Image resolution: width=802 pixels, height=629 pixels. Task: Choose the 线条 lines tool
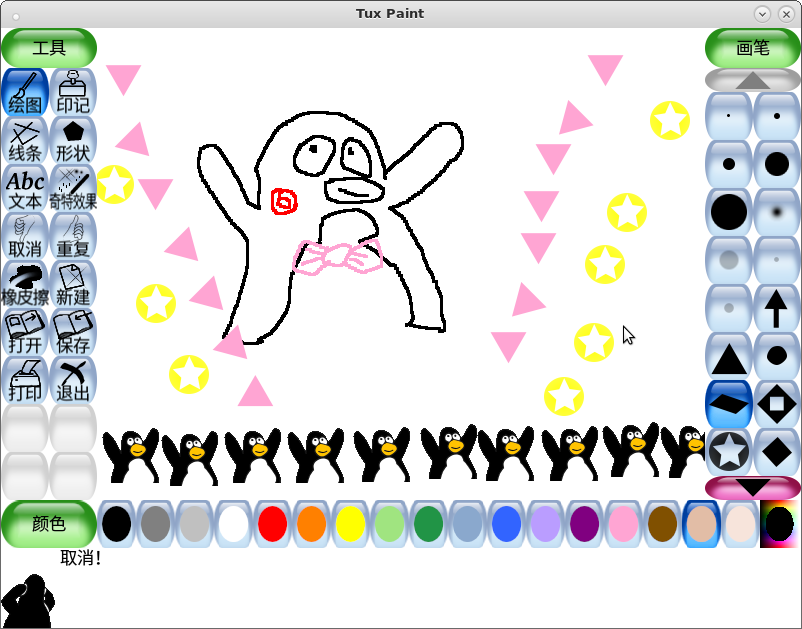click(25, 140)
